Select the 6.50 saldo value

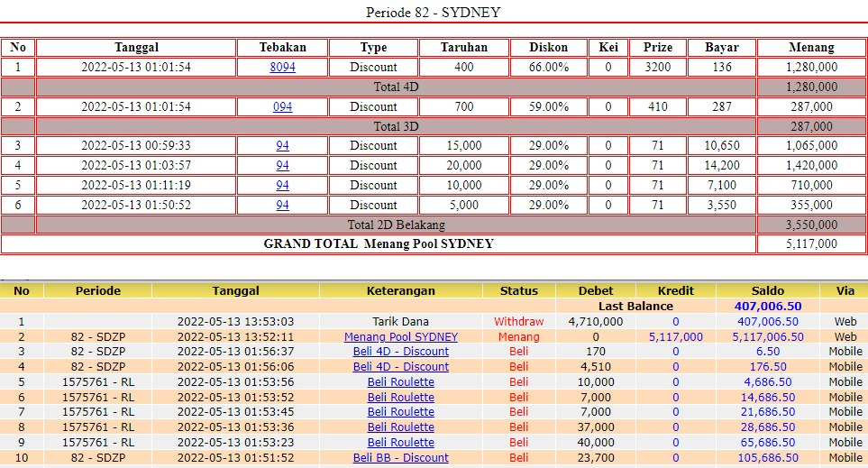768,351
